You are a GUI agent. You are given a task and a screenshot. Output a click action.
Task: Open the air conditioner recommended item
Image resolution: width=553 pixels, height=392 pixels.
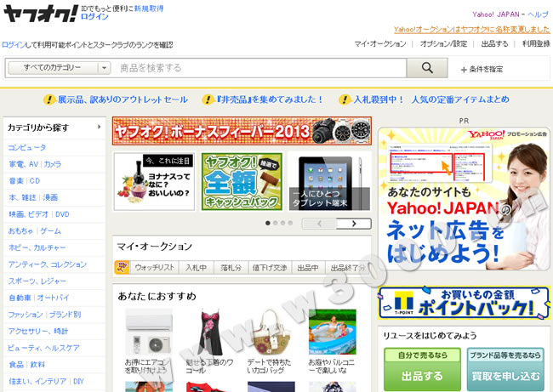[x=149, y=342]
